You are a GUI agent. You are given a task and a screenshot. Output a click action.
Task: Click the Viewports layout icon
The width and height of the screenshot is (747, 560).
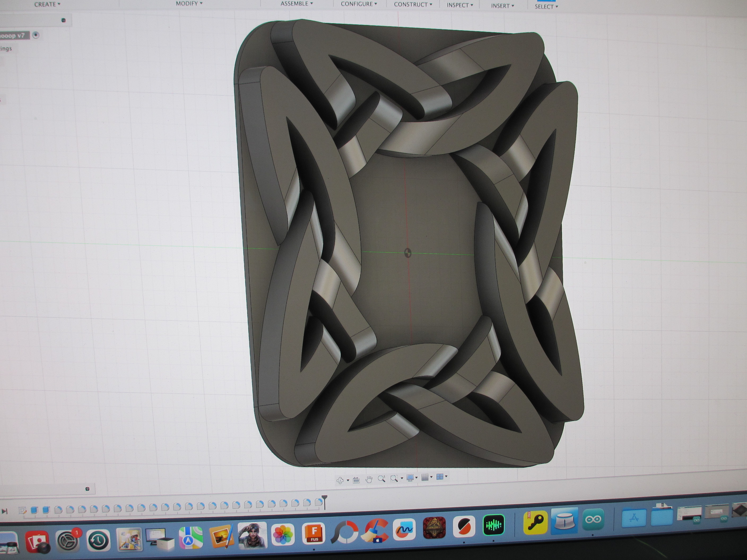tap(440, 477)
